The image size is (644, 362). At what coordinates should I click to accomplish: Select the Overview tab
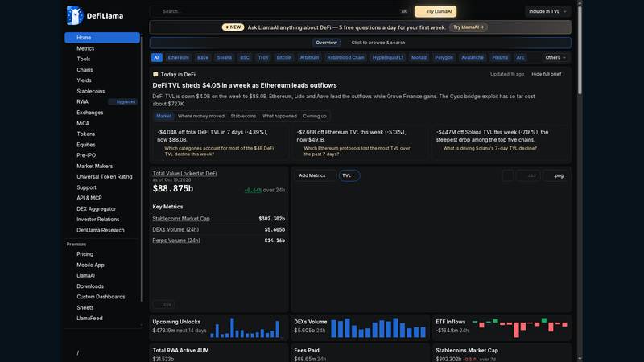click(326, 43)
